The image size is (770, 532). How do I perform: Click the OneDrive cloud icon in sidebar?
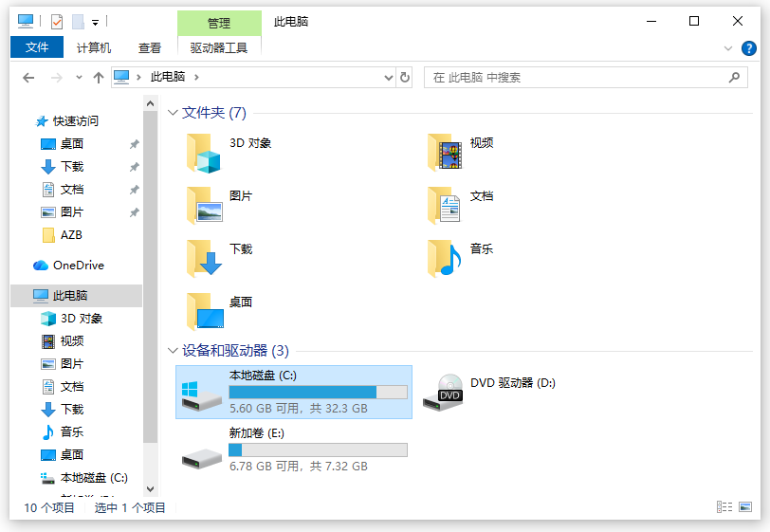40,266
